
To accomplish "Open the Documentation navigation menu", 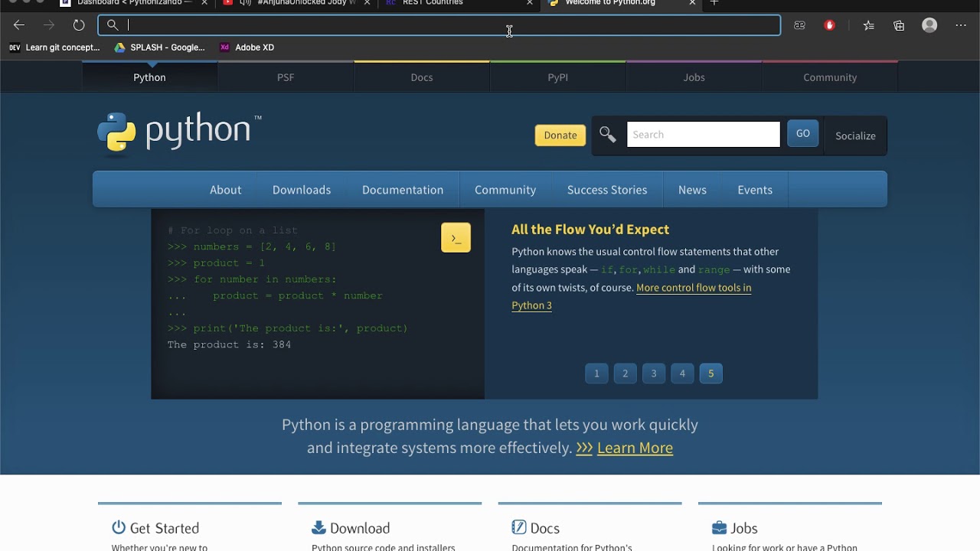I will [x=403, y=190].
